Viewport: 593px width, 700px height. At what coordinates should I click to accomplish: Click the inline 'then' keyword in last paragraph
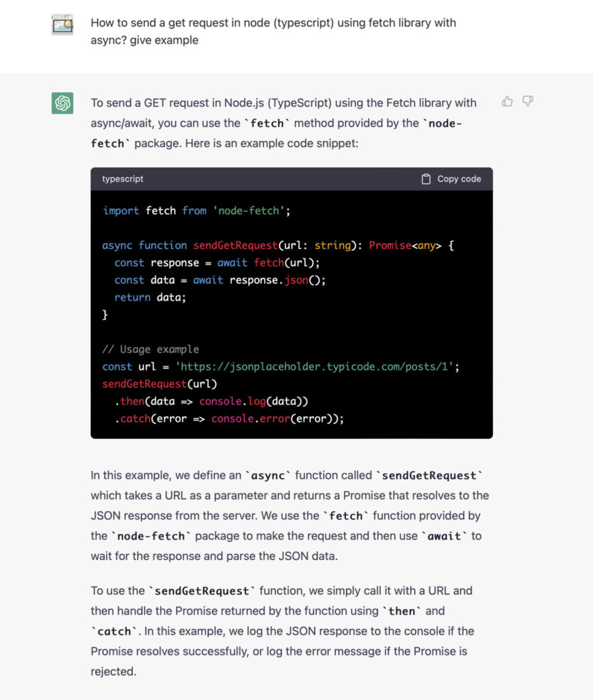click(x=401, y=610)
